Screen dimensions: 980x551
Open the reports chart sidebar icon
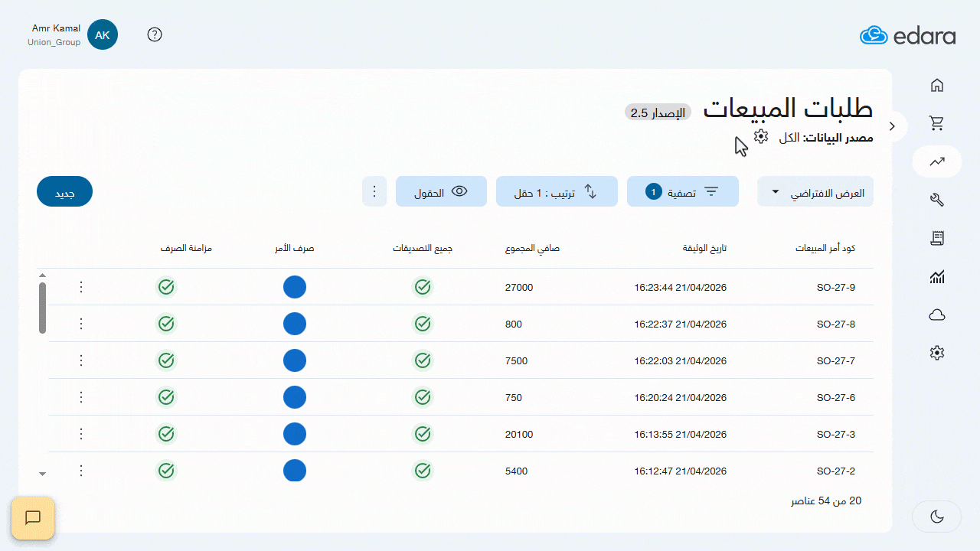coord(937,276)
